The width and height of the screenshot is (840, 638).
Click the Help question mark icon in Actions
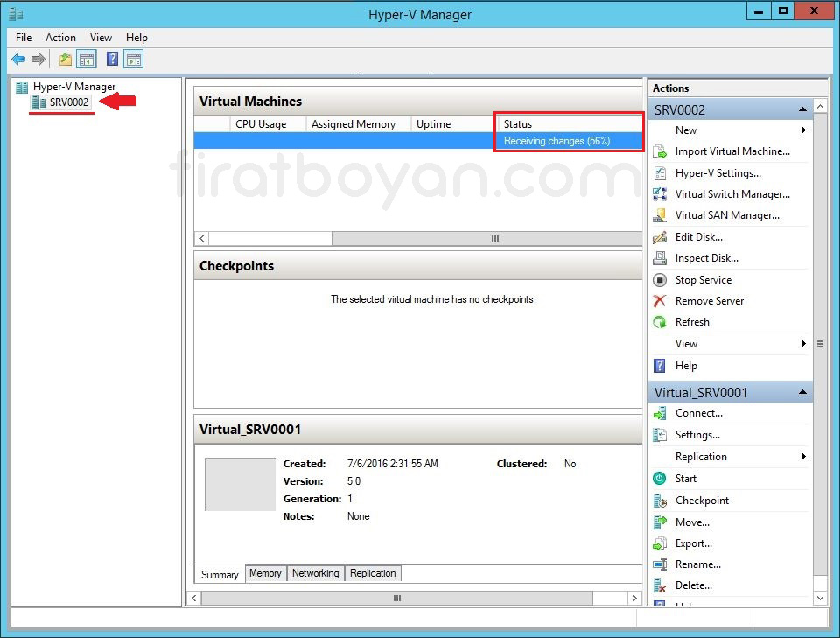point(660,366)
